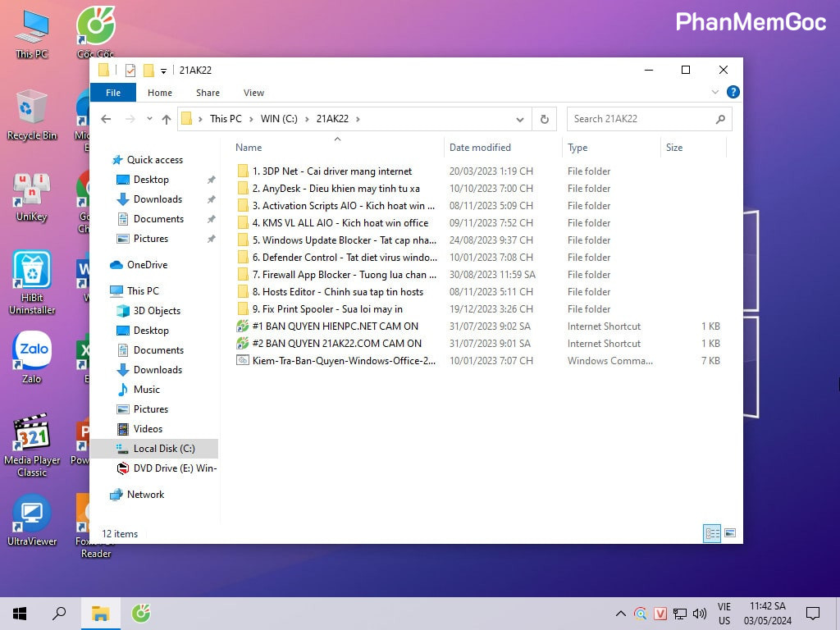
Task: Open UltraViewer desktop icon
Action: 31,515
